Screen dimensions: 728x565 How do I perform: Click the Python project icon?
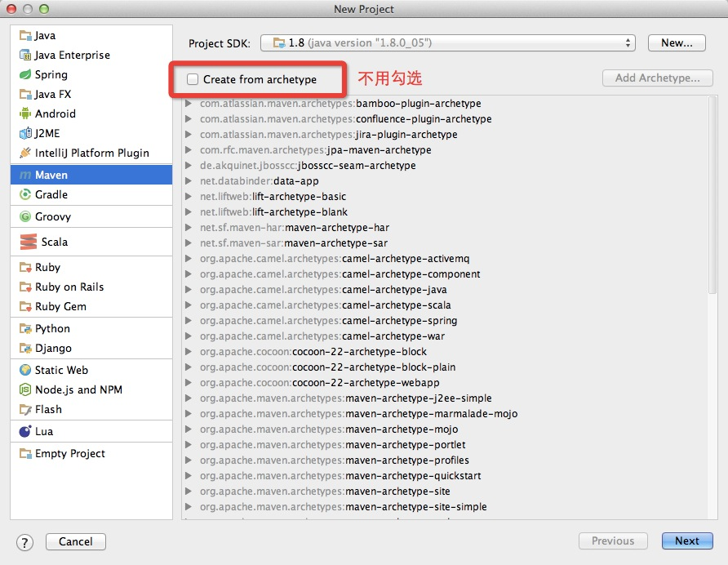[25, 328]
